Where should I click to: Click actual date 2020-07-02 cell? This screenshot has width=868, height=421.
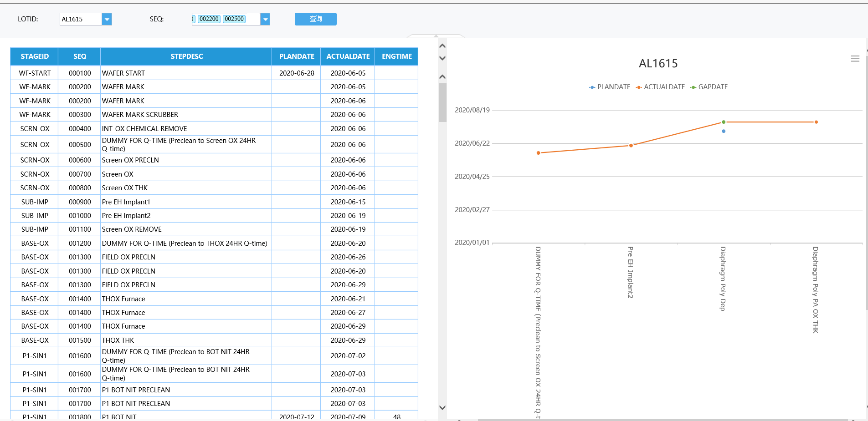point(348,356)
